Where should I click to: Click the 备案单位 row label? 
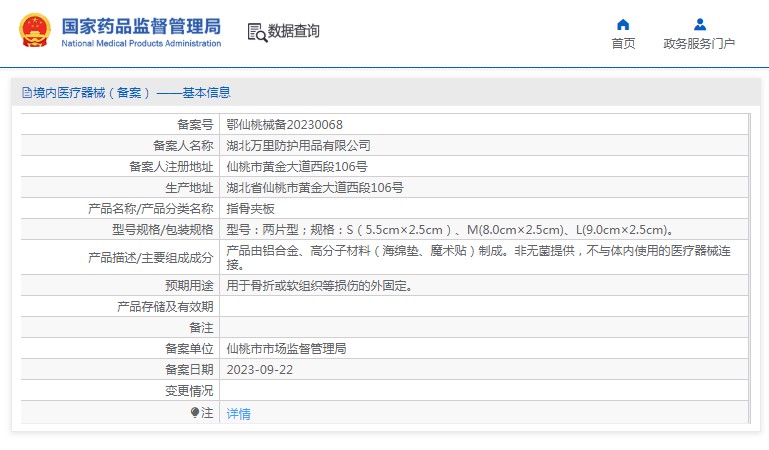(189, 349)
